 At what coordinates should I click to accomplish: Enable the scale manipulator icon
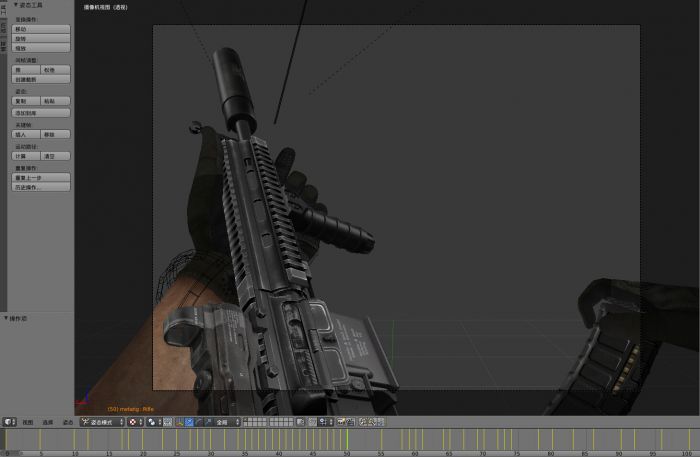[208, 422]
